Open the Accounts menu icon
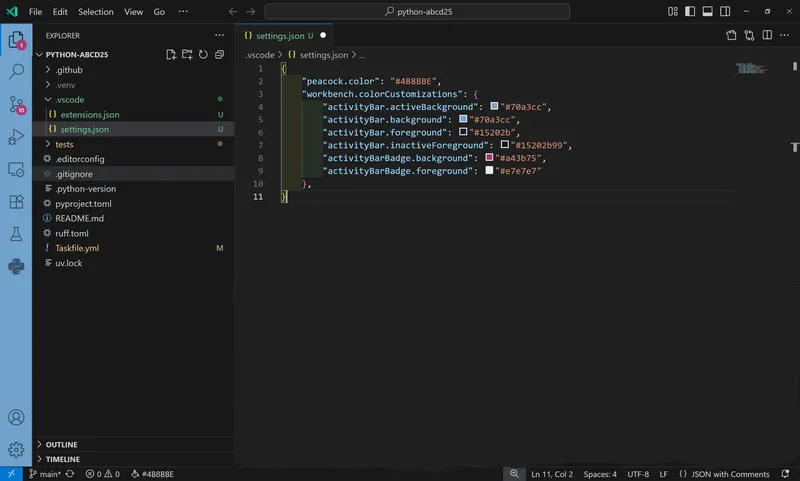The image size is (800, 481). pyautogui.click(x=16, y=418)
